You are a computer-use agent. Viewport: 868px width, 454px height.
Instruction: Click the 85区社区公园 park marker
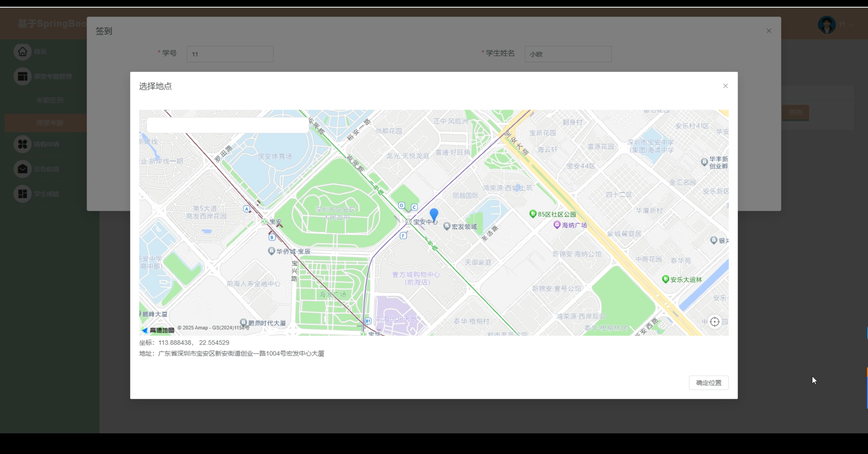coord(533,214)
